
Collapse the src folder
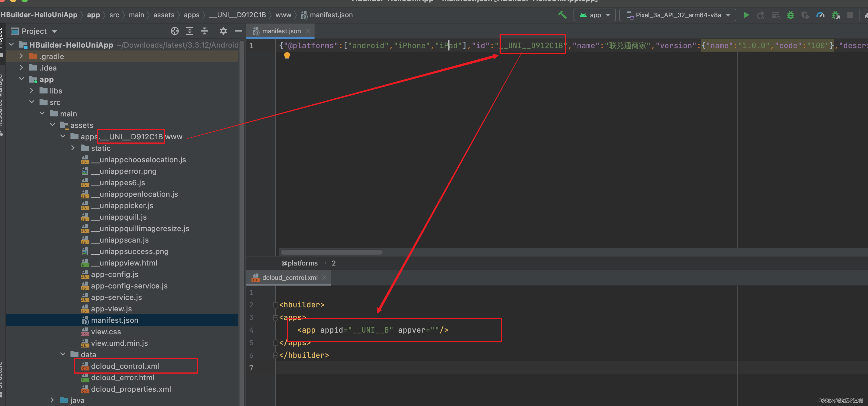[x=32, y=102]
